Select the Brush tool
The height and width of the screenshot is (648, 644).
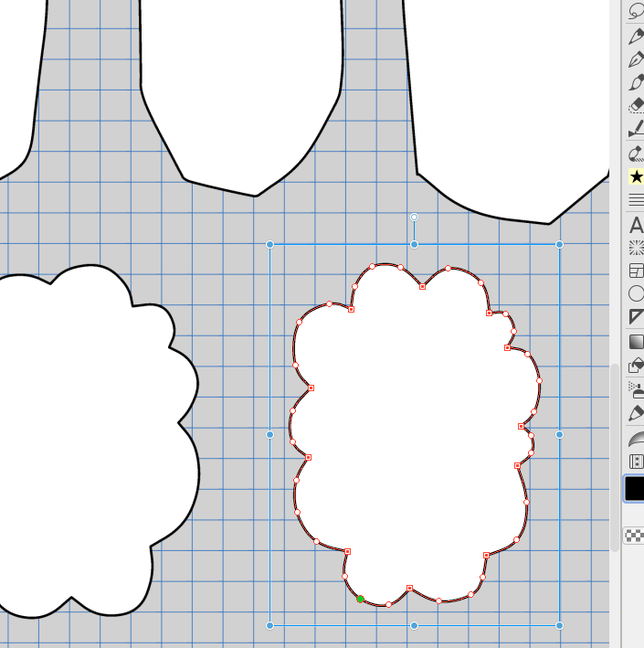point(636,82)
